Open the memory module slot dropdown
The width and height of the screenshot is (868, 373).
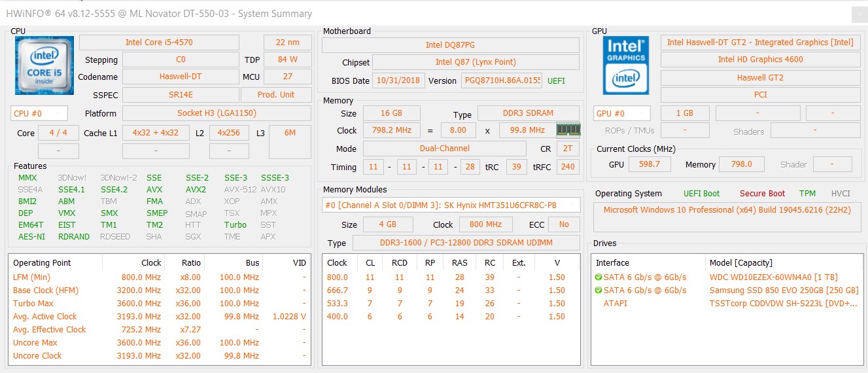(x=451, y=205)
